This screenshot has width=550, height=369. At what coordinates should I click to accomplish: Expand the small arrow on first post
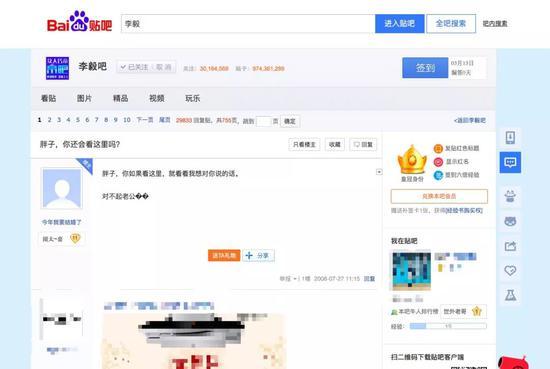click(x=379, y=172)
